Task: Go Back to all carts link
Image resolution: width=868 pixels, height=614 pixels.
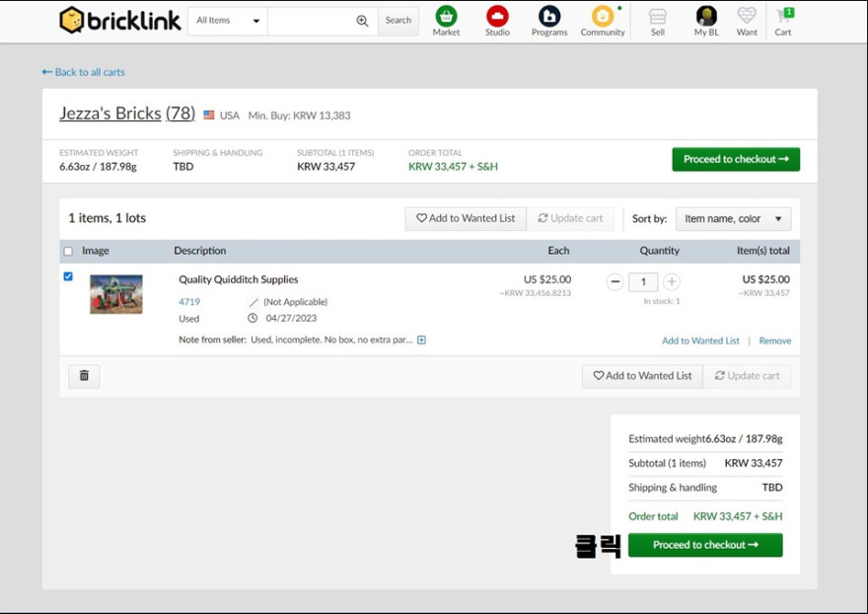Action: coord(84,72)
